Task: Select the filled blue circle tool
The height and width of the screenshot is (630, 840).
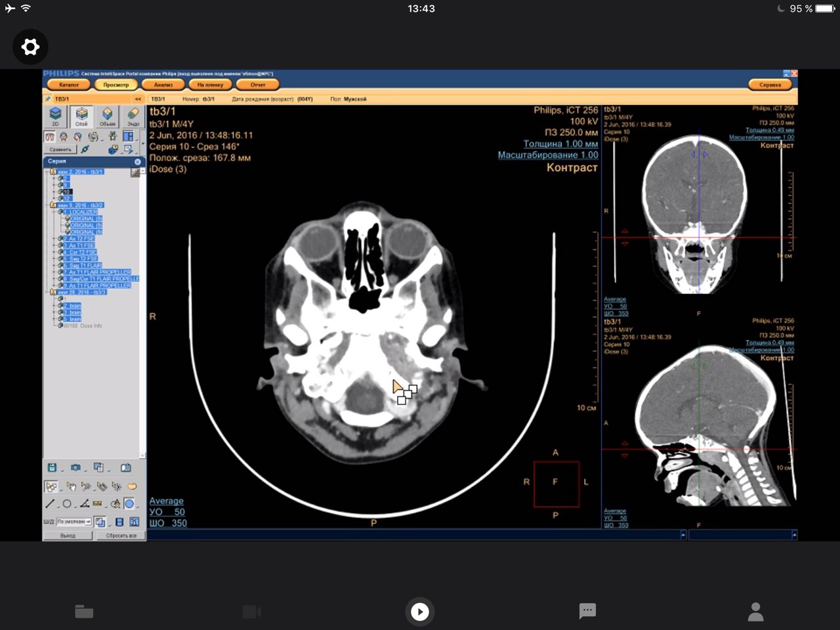Action: (x=129, y=503)
